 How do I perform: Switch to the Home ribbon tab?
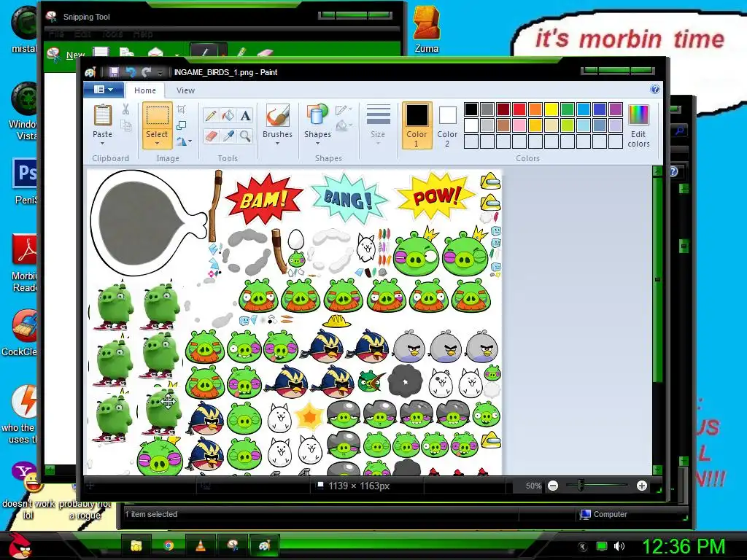tap(145, 90)
